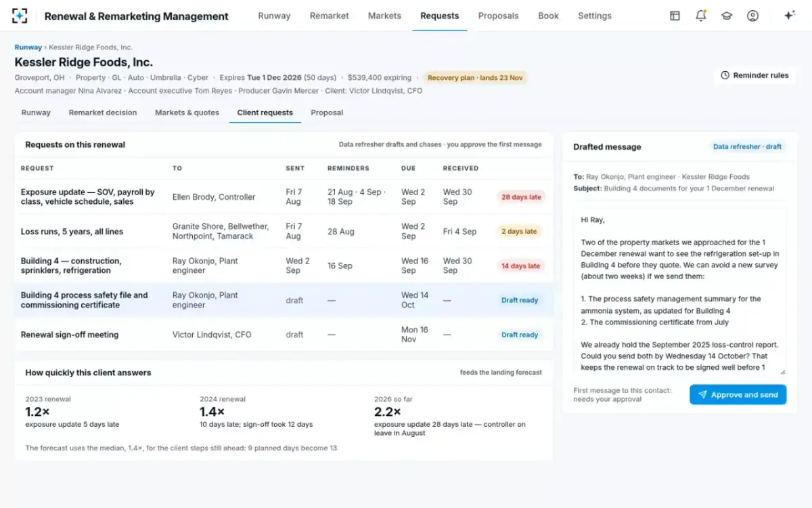Click the 2 days late badge
The width and height of the screenshot is (812, 508).
click(x=519, y=232)
